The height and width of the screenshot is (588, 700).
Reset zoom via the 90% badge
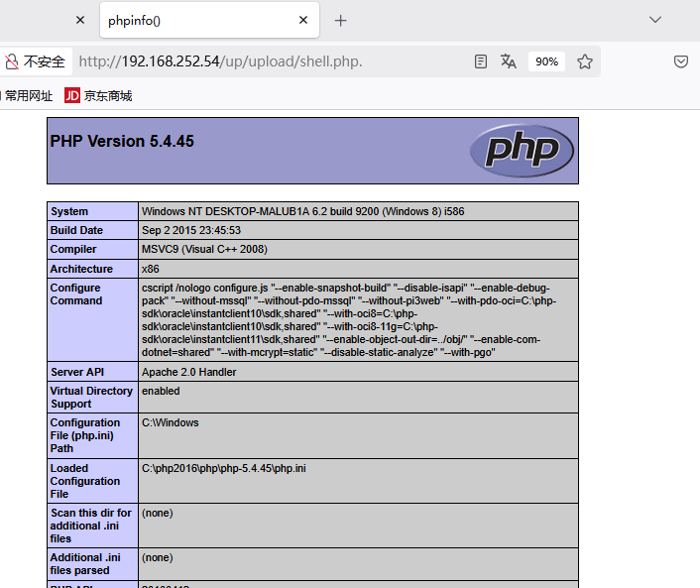click(x=546, y=61)
